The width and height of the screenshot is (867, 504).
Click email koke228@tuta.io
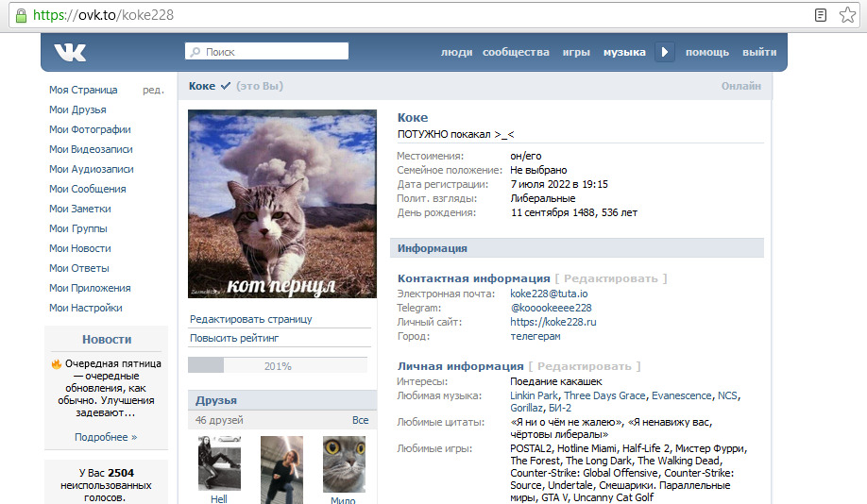click(549, 294)
